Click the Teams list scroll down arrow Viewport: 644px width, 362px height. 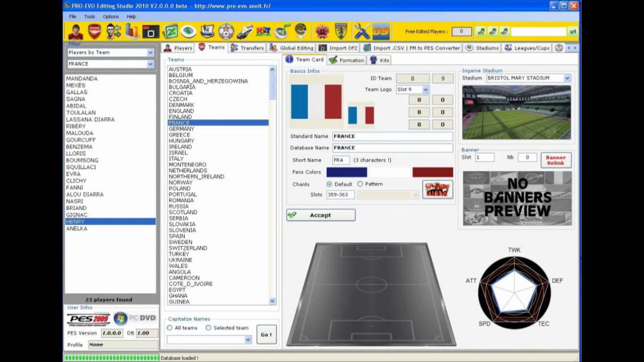click(273, 301)
